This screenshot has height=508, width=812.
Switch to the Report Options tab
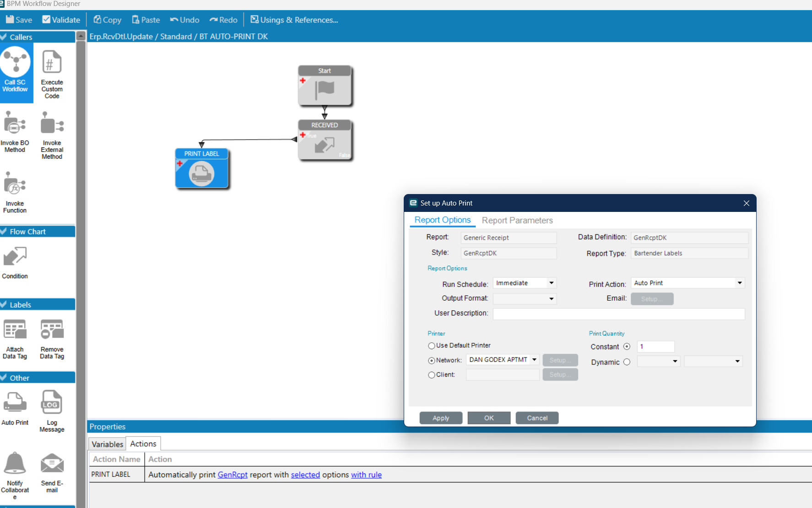point(443,220)
